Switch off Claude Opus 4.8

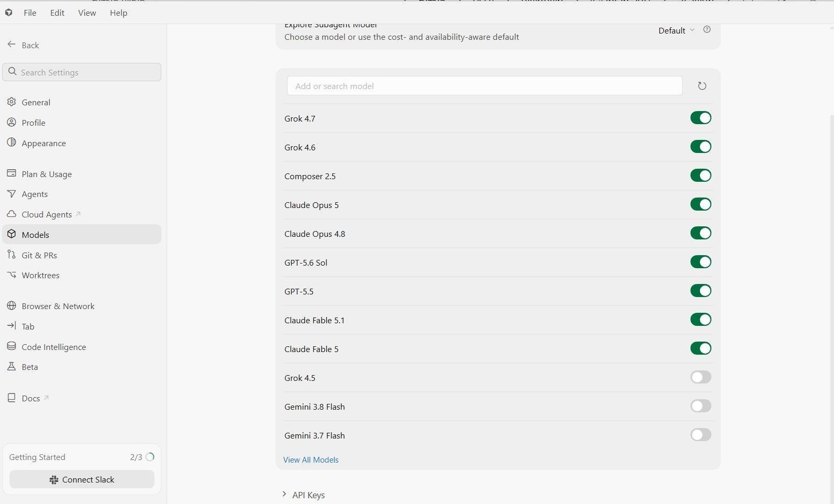[x=700, y=233]
